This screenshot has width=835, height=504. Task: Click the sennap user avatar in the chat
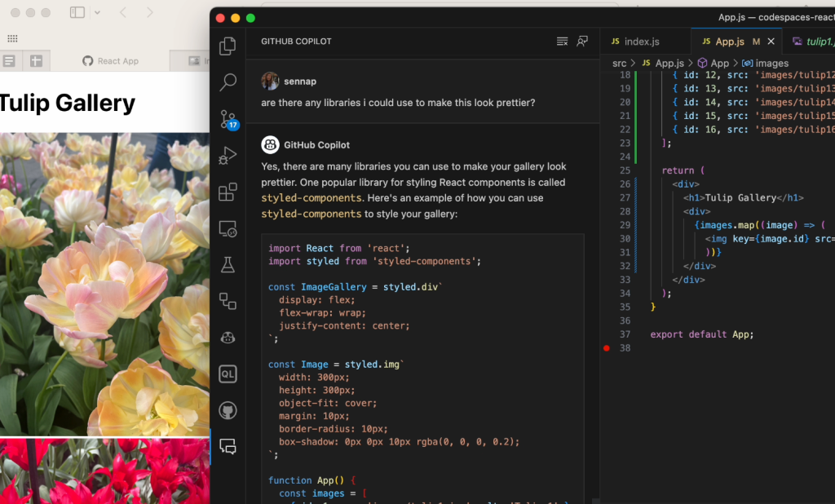tap(269, 81)
